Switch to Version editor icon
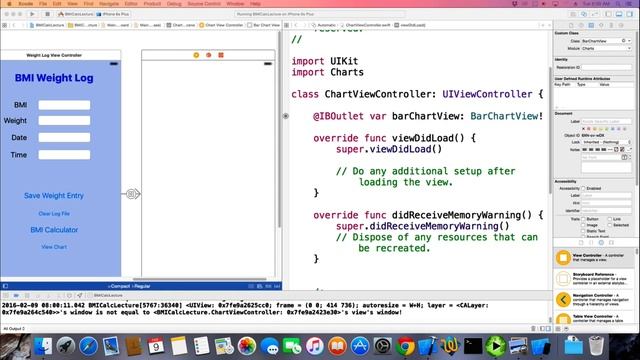 [594, 14]
